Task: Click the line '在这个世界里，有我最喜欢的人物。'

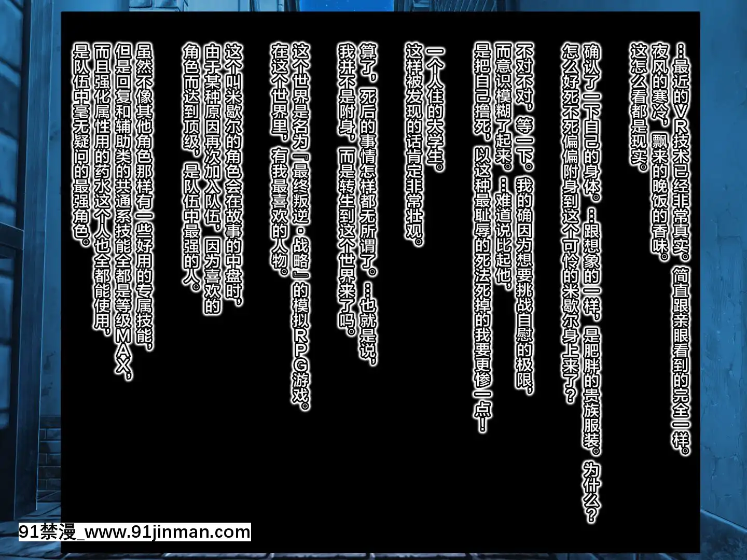Action: click(x=280, y=160)
